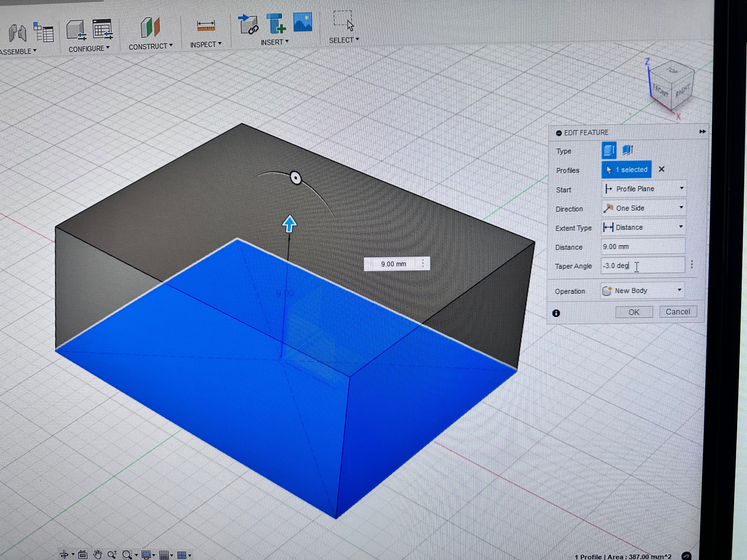The height and width of the screenshot is (560, 747).
Task: Click the Configure model icon
Action: click(76, 30)
